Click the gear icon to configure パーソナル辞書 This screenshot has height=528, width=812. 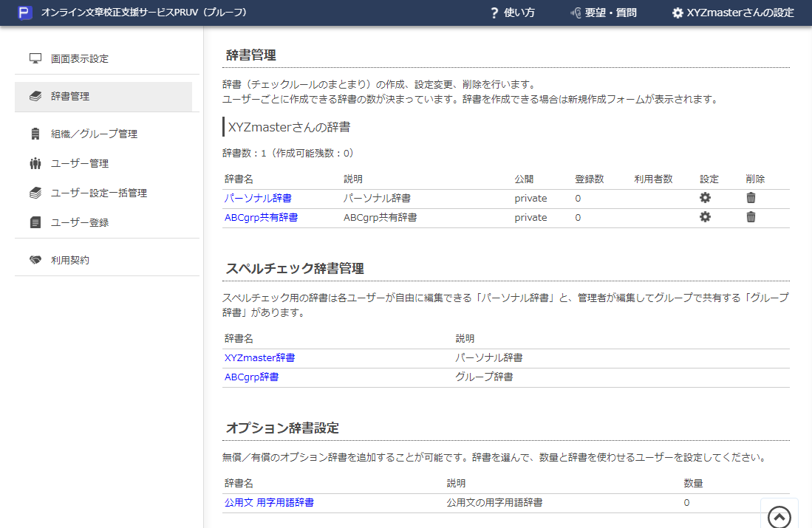705,197
